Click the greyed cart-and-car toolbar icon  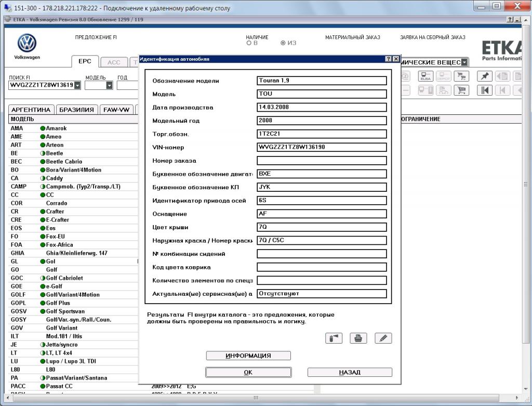click(444, 90)
